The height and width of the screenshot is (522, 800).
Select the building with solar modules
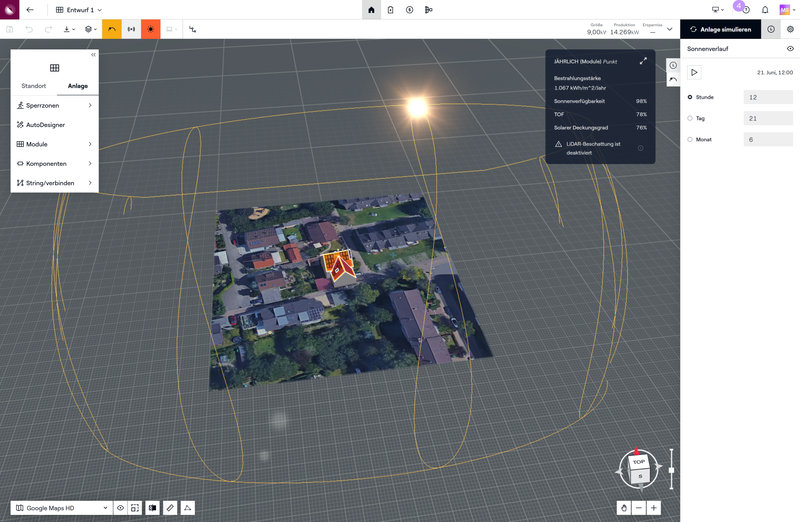coord(337,266)
